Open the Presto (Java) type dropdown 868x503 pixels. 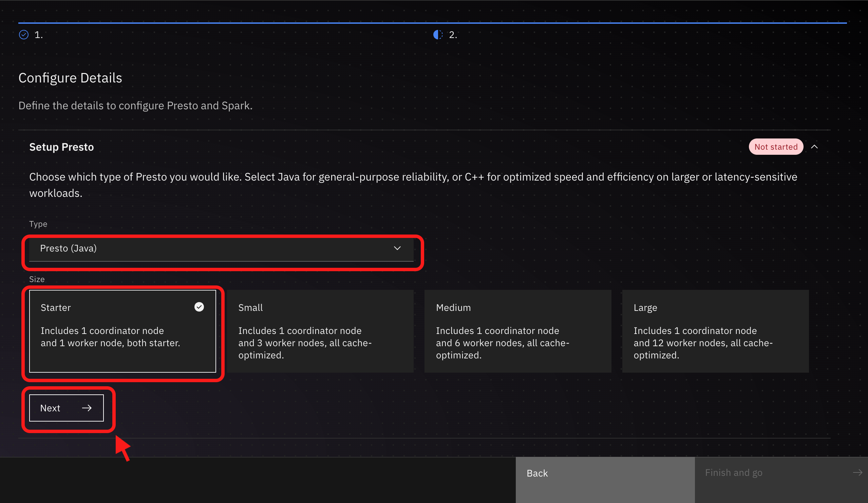[x=222, y=248]
